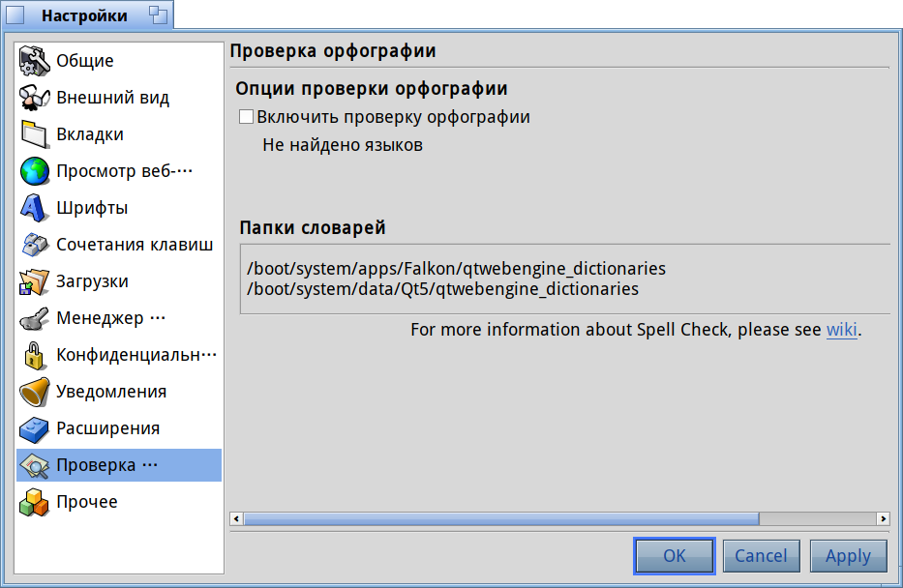Click the horizontal scrollbar right arrow
This screenshot has width=903, height=588.
(884, 519)
